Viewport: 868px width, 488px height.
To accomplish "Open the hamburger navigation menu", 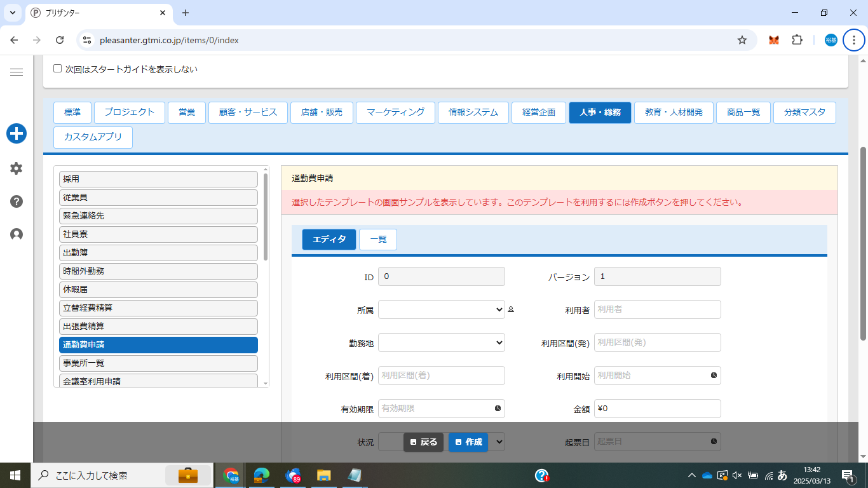I will [x=17, y=72].
